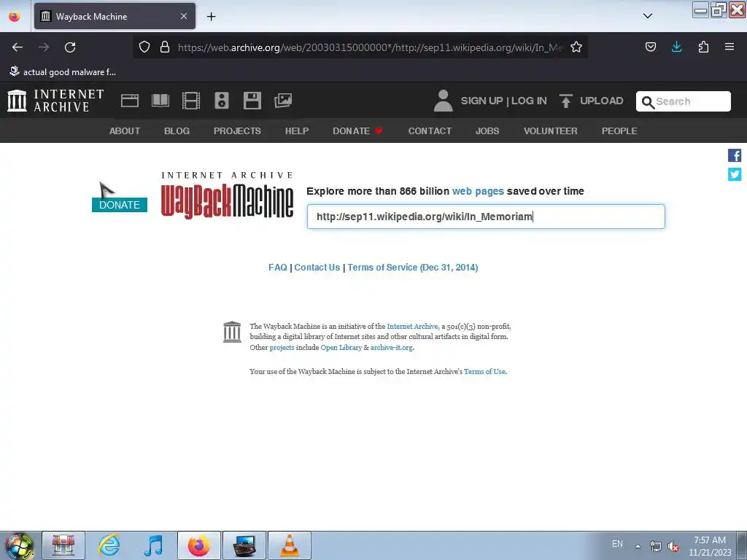Click the footer Internet Archive building icon

232,332
